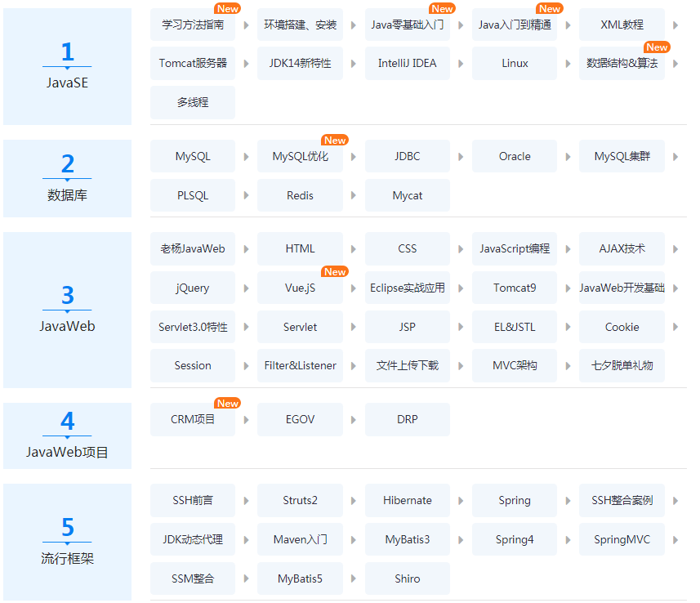Screen dimensions: 700x603
Task: Click the arrow right after Hibernate
Action: click(461, 501)
